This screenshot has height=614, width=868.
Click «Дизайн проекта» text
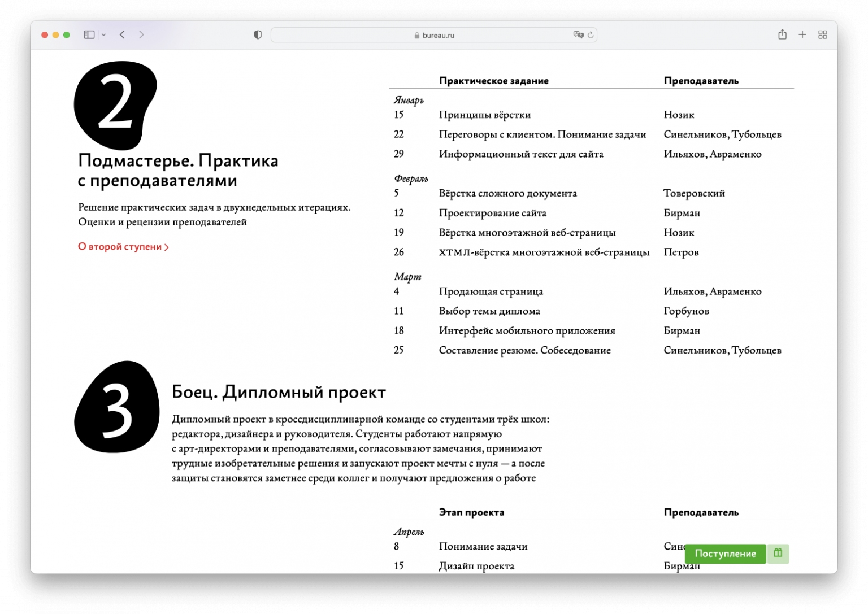[x=476, y=567]
